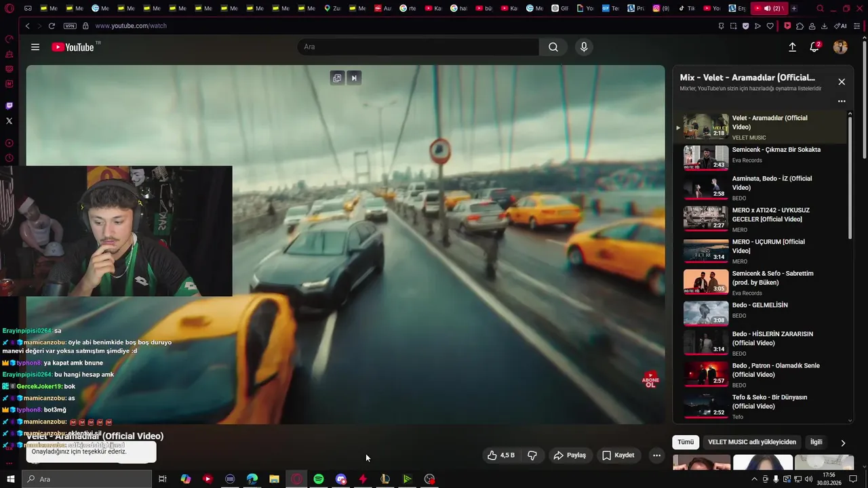Screen dimensions: 868x488
Task: Open the Aria AI toolbar button
Action: tap(840, 26)
